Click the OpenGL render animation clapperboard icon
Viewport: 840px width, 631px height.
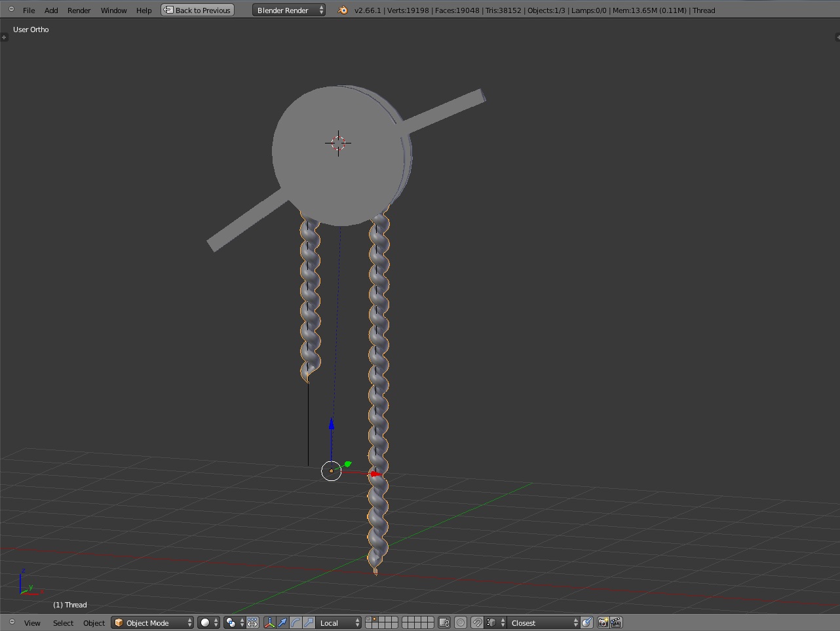(617, 622)
